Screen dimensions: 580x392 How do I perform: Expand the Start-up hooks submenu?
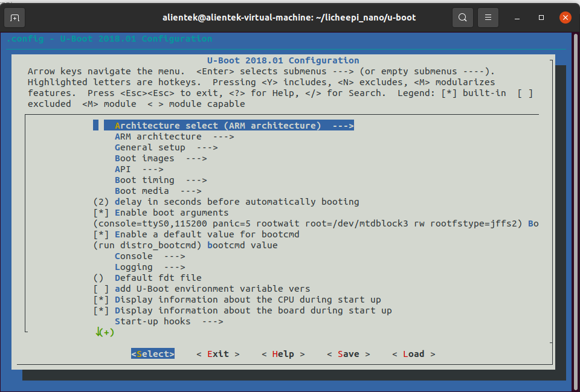pyautogui.click(x=169, y=321)
